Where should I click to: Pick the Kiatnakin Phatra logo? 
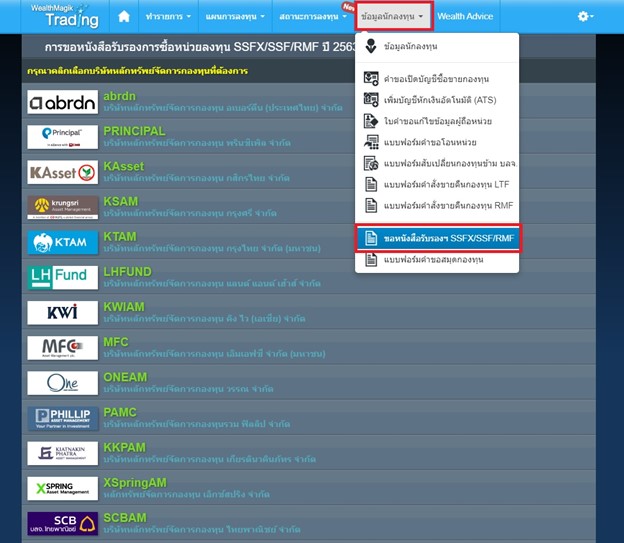62,453
